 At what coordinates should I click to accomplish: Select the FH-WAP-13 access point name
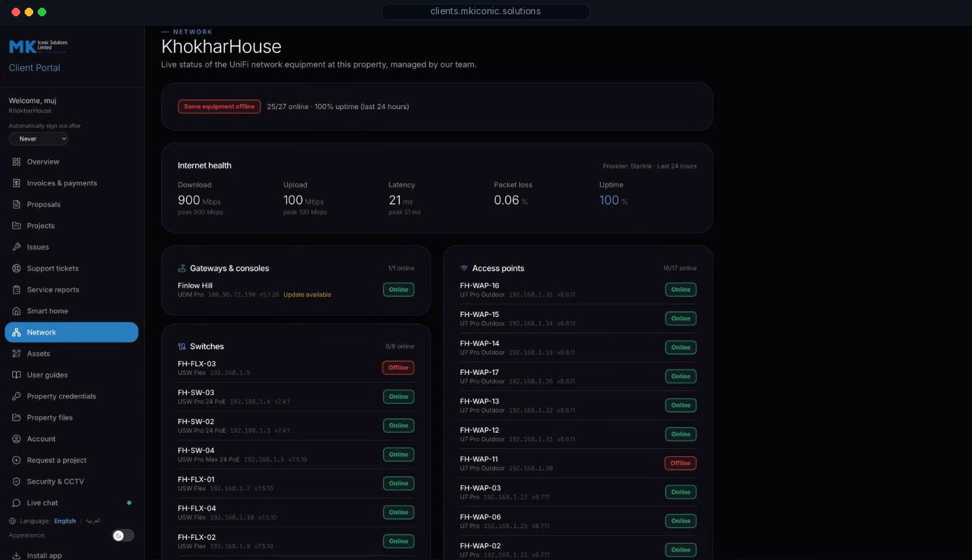point(480,401)
